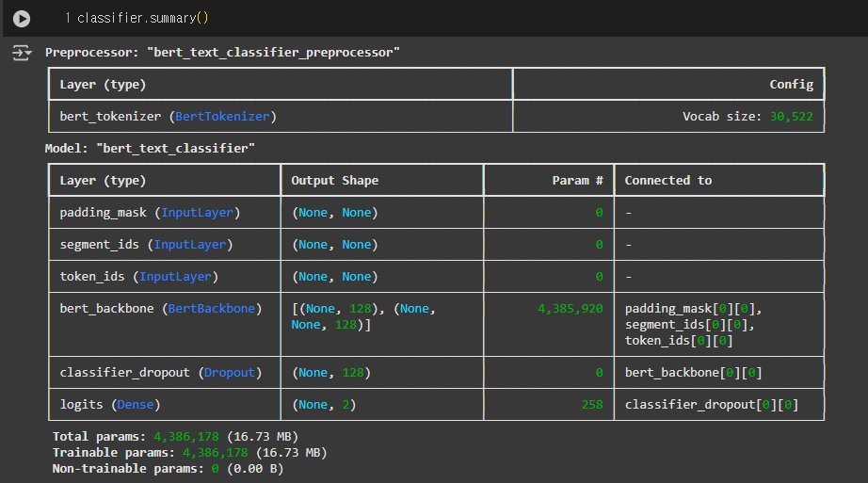Select the Trainable params line

[190, 453]
